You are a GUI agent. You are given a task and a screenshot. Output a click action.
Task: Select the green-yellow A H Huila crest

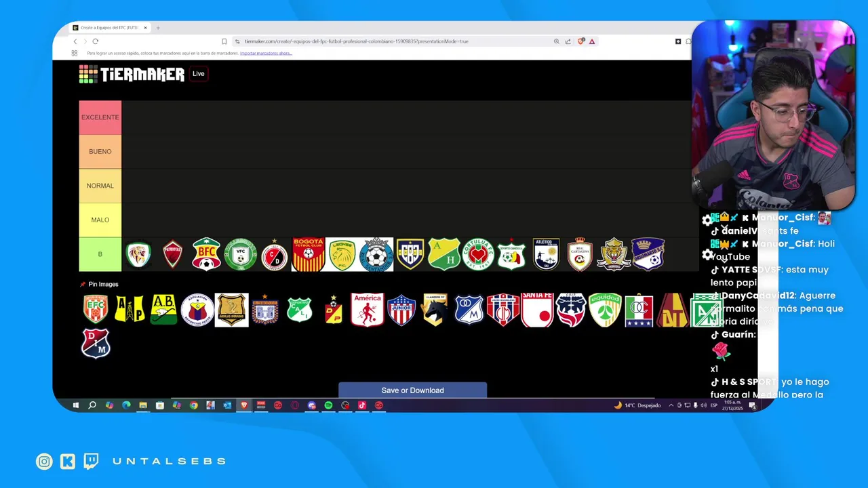point(444,254)
